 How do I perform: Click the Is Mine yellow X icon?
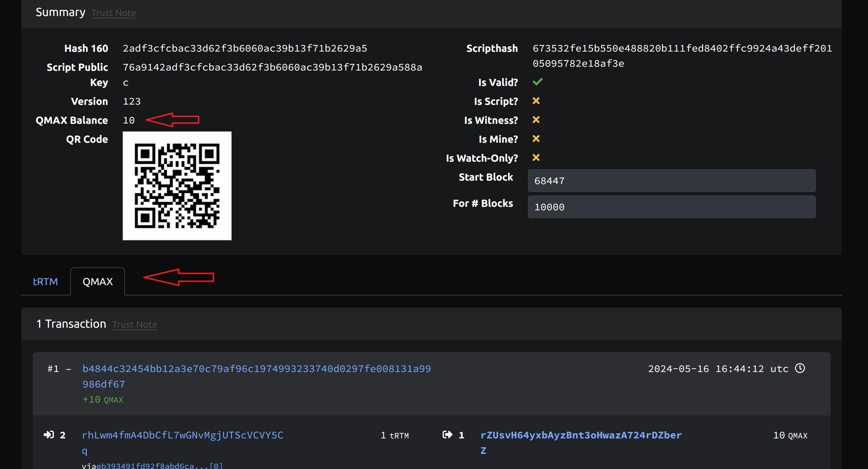click(536, 139)
